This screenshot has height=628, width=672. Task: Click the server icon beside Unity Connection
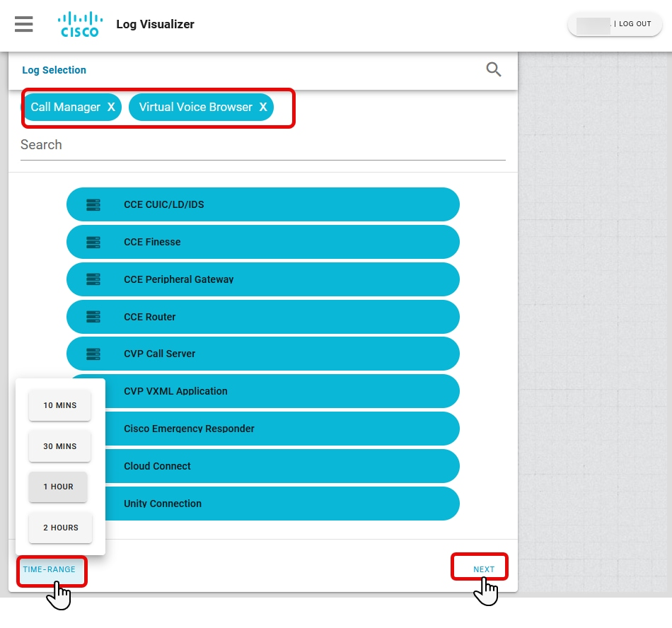pyautogui.click(x=93, y=504)
